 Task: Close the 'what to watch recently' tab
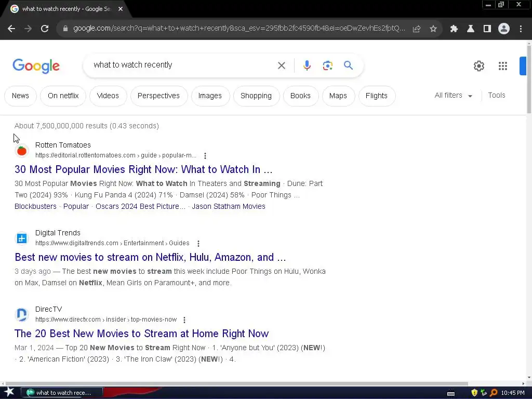(x=121, y=9)
